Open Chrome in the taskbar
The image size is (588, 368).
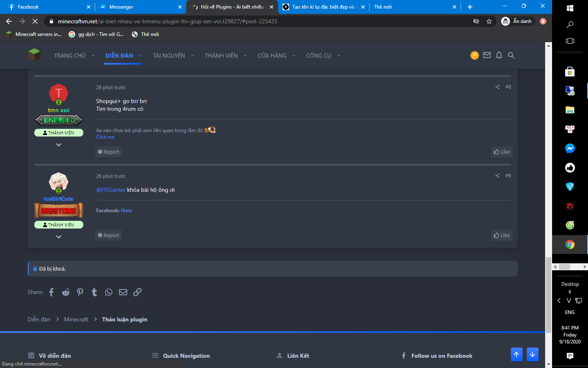click(x=570, y=245)
